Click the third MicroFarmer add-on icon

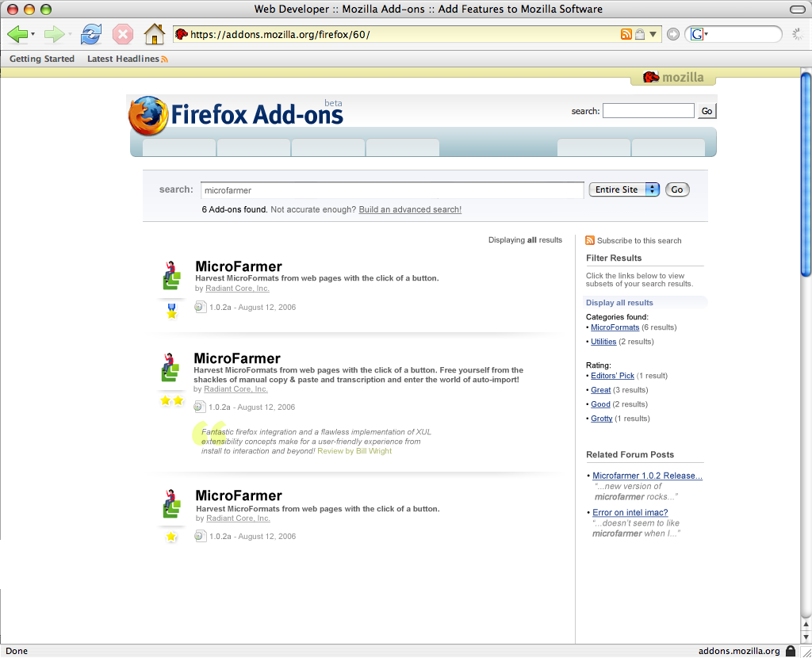point(172,503)
